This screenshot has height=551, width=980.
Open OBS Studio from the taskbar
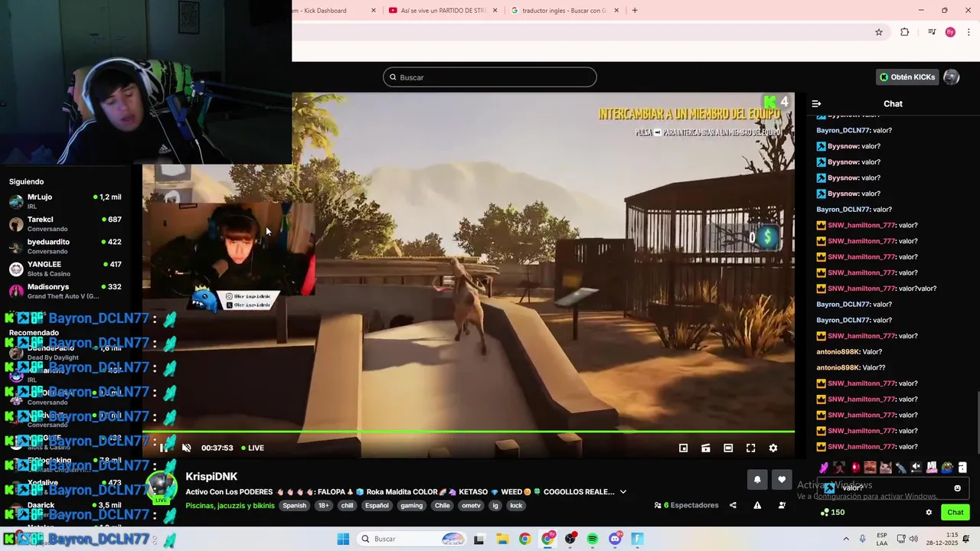(x=570, y=539)
